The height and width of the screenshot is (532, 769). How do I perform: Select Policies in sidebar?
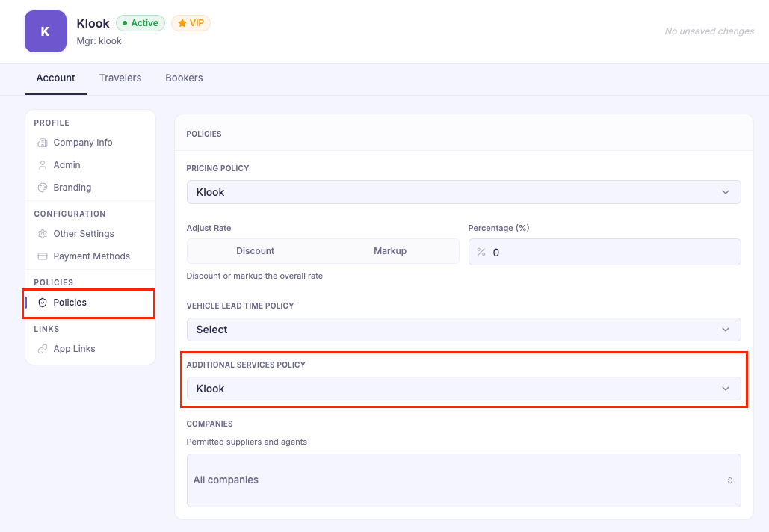click(90, 303)
